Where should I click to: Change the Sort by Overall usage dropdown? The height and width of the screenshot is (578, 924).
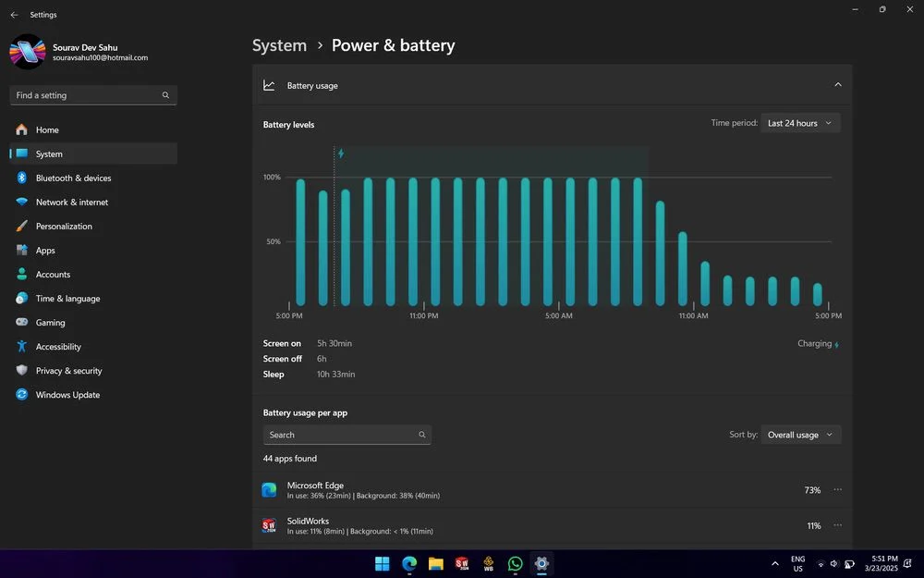[x=800, y=435]
